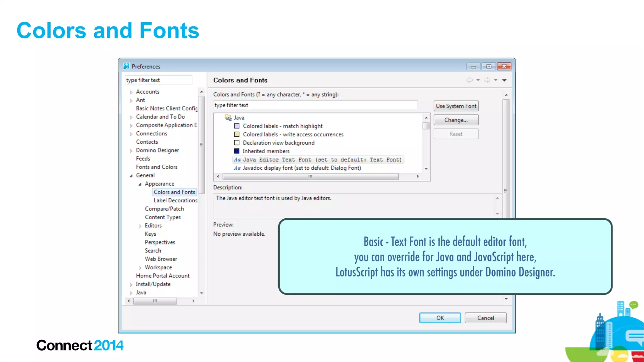Click the preferences tree vertical scrollbar

pos(202,145)
